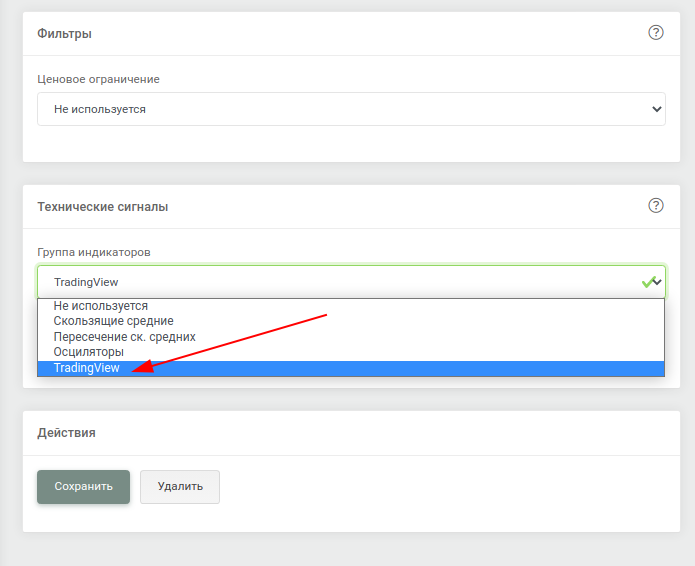This screenshot has height=566, width=695.
Task: Click the Группа индикаторов TradingView combo box
Action: pyautogui.click(x=351, y=282)
